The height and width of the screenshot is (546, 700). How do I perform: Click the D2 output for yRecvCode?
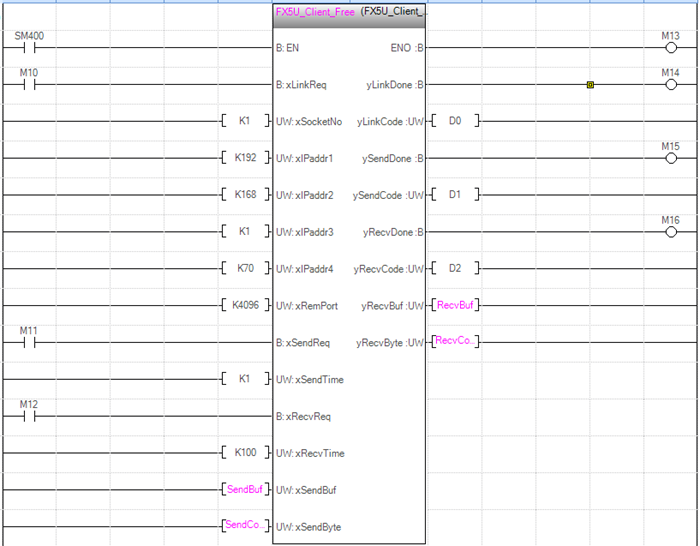(455, 268)
